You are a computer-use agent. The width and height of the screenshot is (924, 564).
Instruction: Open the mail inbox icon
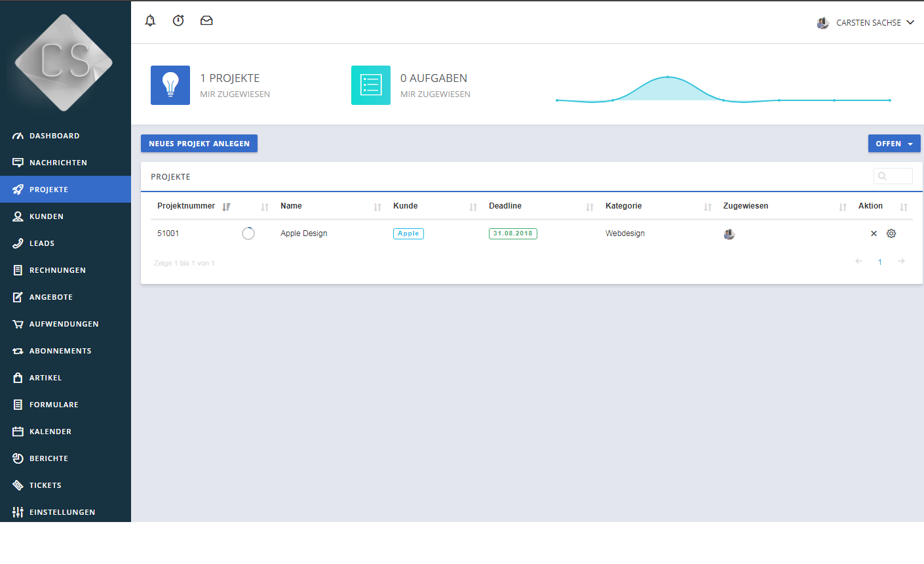[x=206, y=21]
